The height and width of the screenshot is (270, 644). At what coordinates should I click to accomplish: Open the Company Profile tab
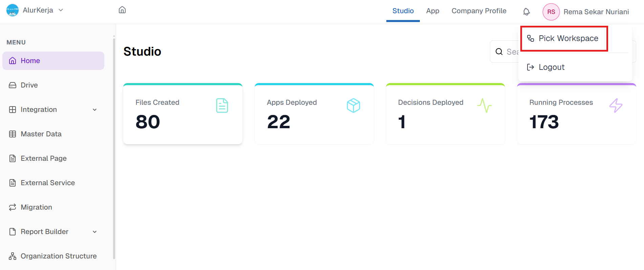click(479, 11)
